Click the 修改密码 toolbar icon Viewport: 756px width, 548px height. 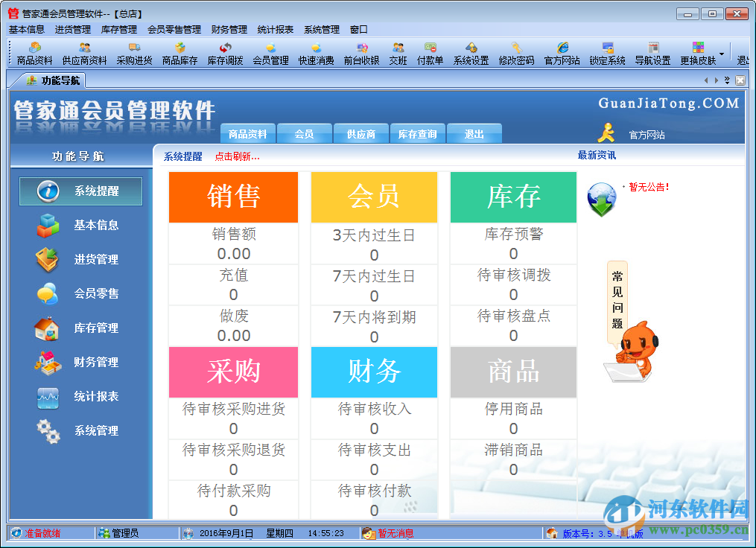[x=515, y=52]
